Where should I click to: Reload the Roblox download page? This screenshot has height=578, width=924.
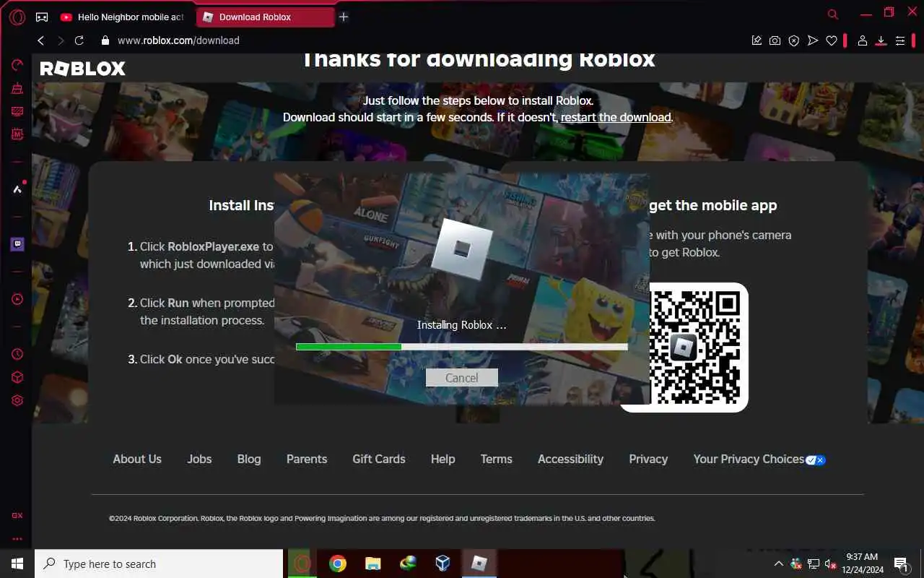click(79, 40)
